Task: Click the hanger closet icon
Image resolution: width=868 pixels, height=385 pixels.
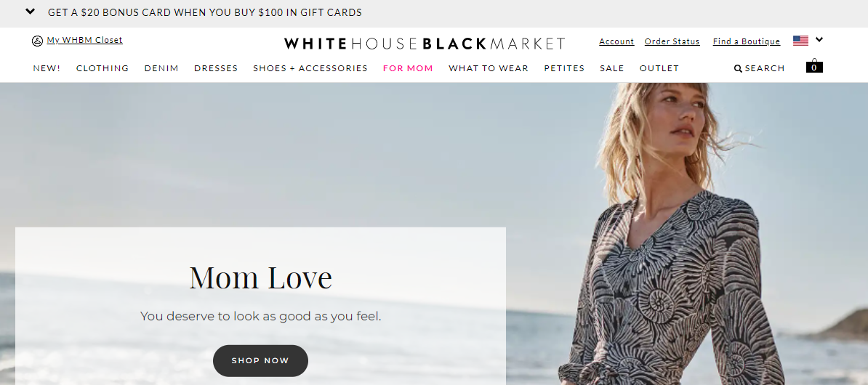Action: point(37,41)
